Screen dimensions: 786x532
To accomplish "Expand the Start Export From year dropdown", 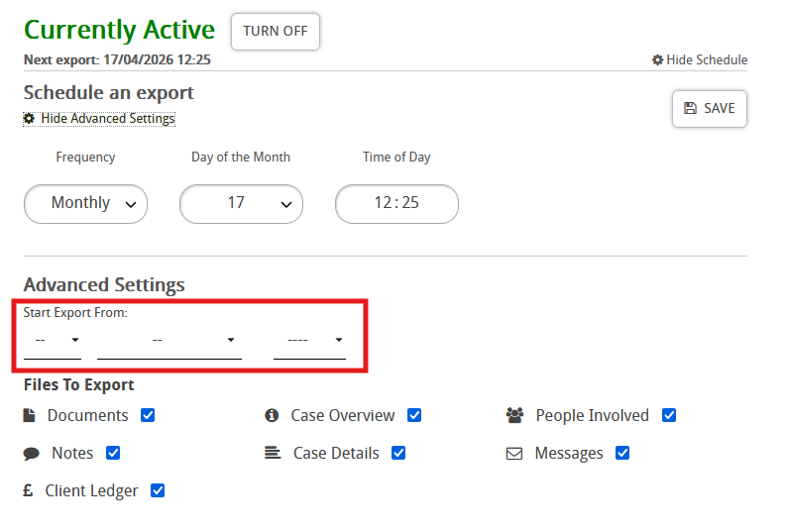I will pyautogui.click(x=309, y=340).
